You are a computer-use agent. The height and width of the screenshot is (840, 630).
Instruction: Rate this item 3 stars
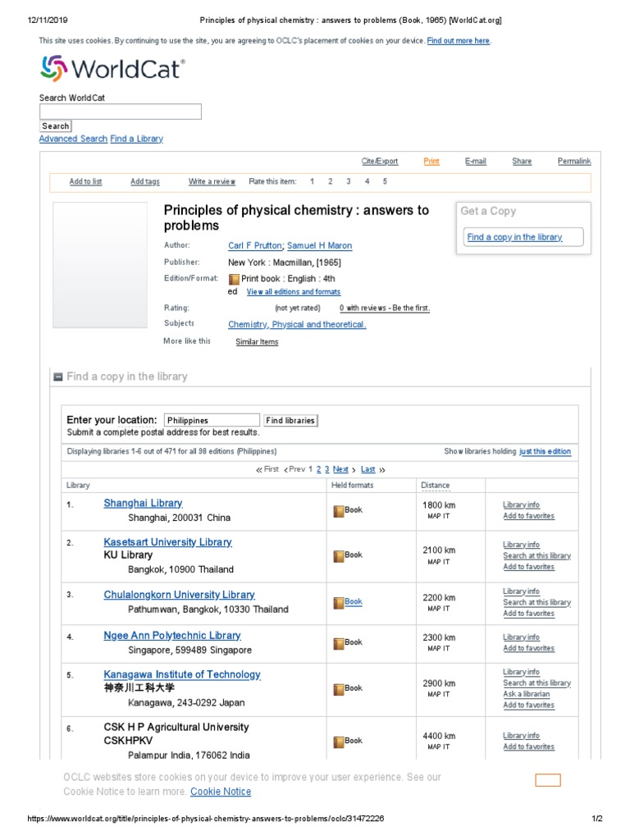point(348,181)
